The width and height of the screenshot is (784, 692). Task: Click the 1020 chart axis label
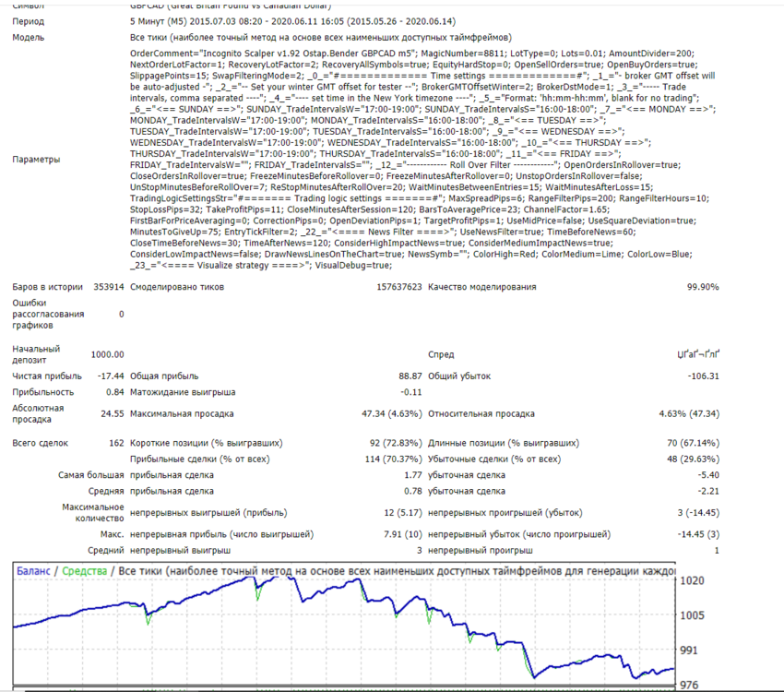[692, 580]
